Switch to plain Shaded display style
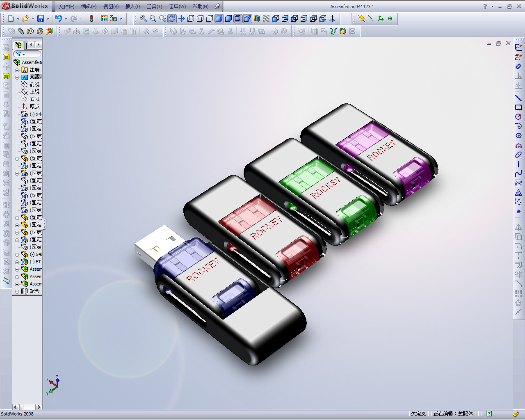This screenshot has width=525, height=420. pyautogui.click(x=228, y=18)
